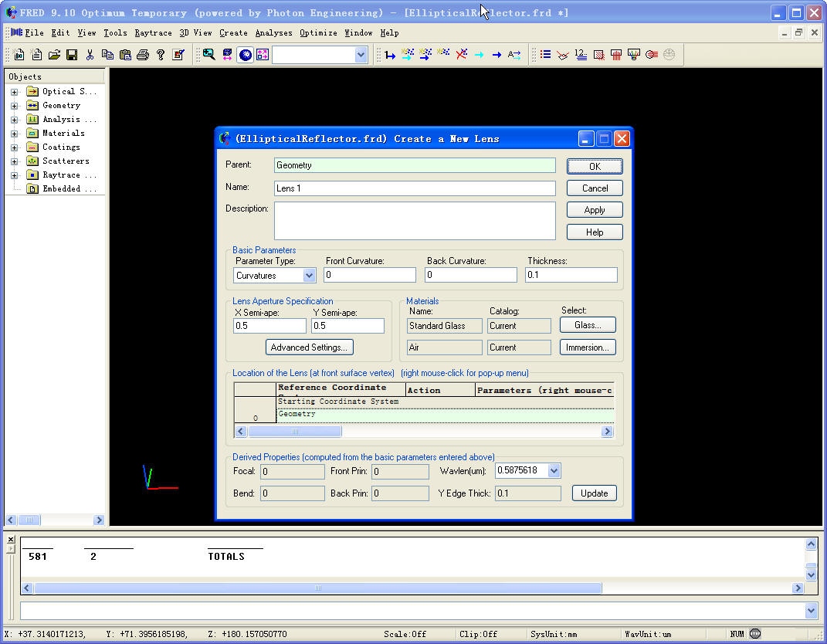This screenshot has width=827, height=644.
Task: Click the Paste clipboard icon
Action: (125, 54)
